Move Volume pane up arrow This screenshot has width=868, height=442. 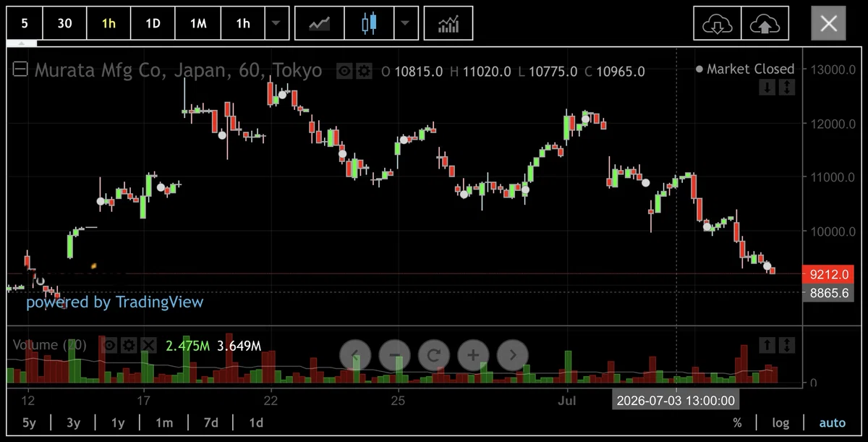coord(767,345)
